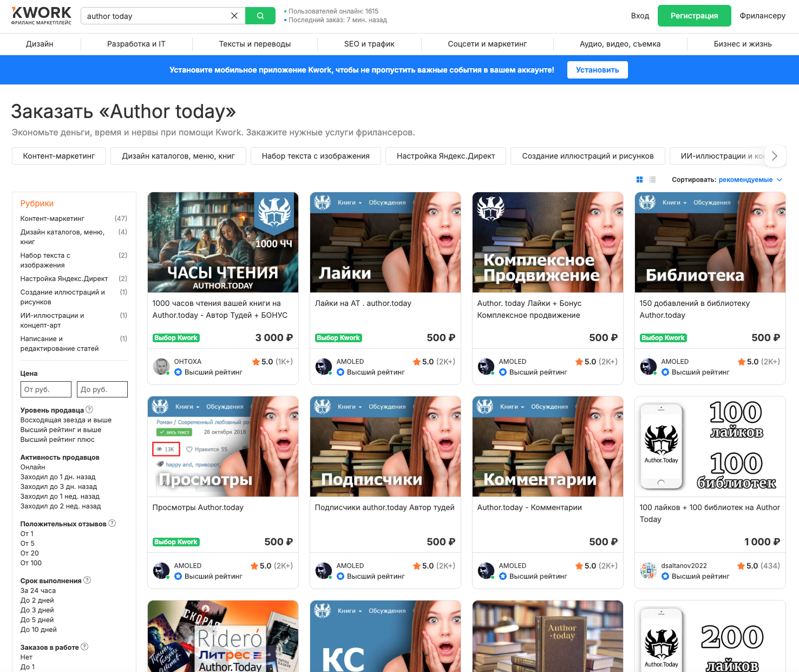Open the OHTOXA seller name link
The image size is (799, 672).
(x=188, y=361)
